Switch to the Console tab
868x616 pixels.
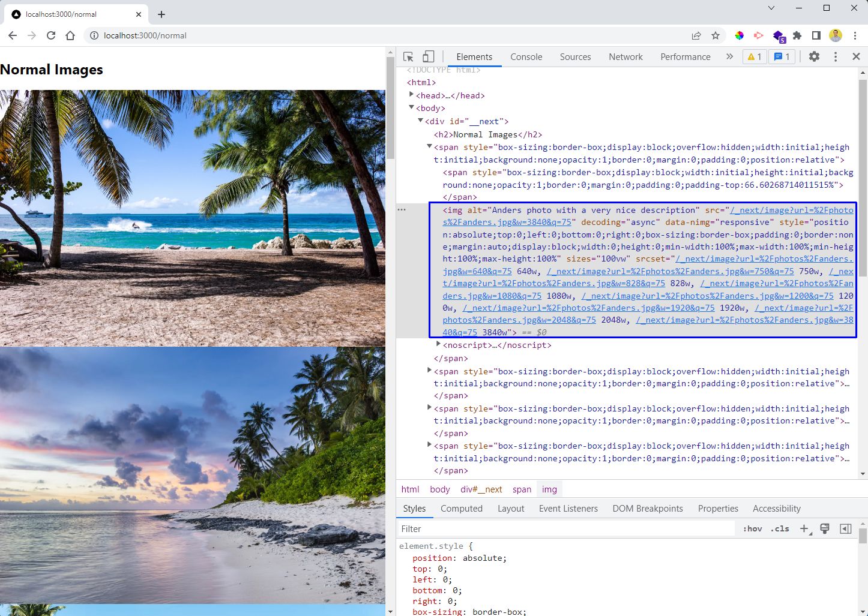(x=526, y=56)
